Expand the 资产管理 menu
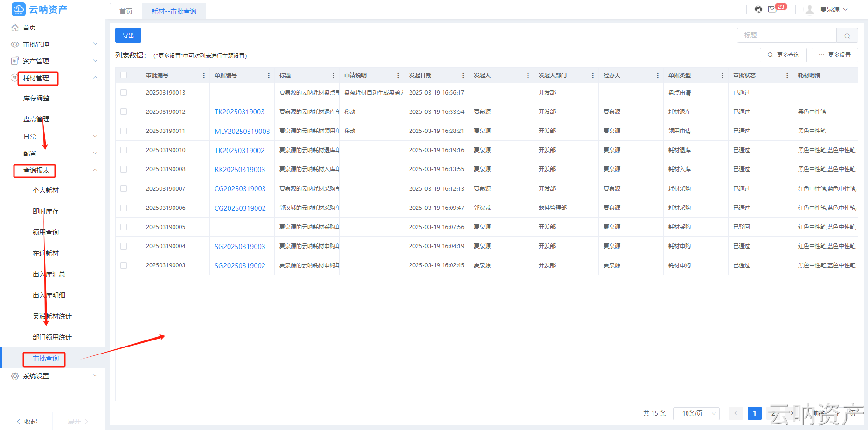 [95, 61]
